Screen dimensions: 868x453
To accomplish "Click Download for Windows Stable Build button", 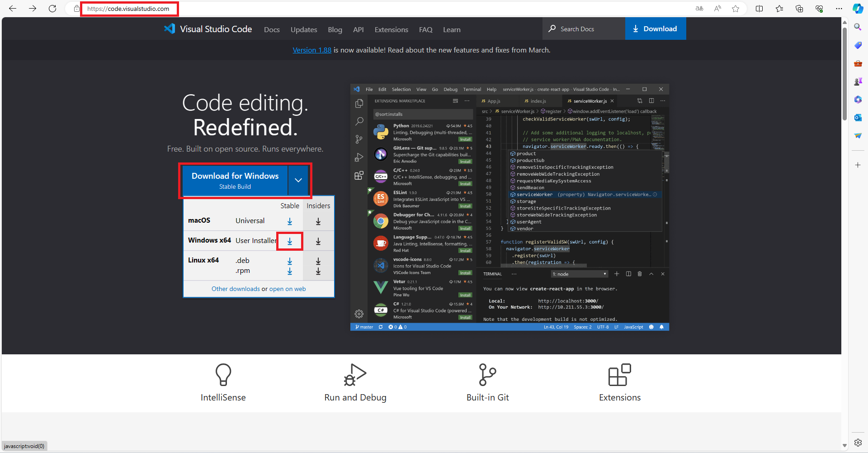I will (235, 180).
